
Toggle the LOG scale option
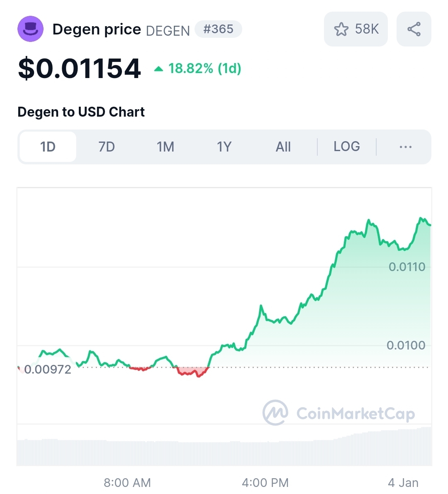tap(347, 147)
